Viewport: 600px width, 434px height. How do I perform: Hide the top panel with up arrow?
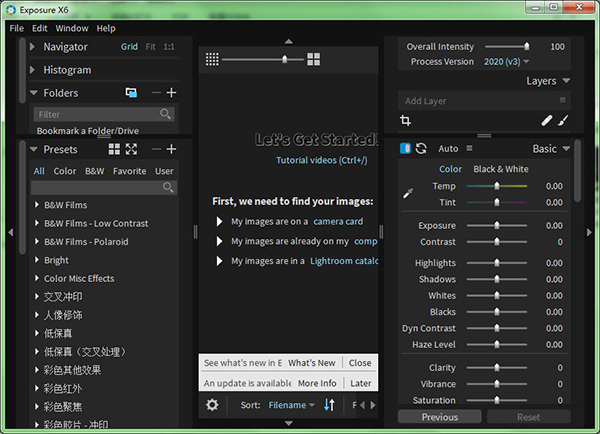coord(289,41)
